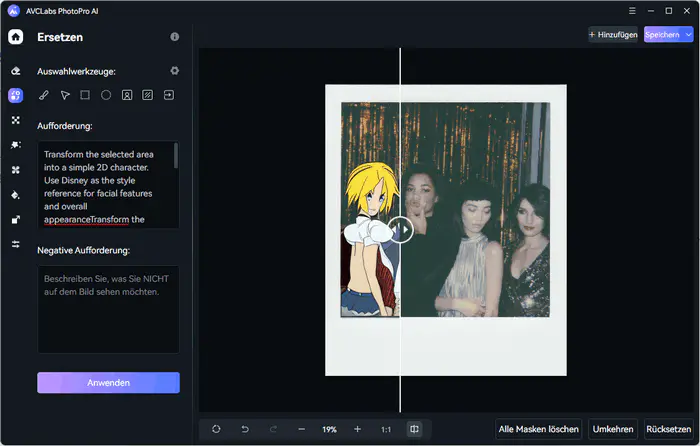This screenshot has width=700, height=446.
Task: Redo the last action
Action: tap(273, 429)
